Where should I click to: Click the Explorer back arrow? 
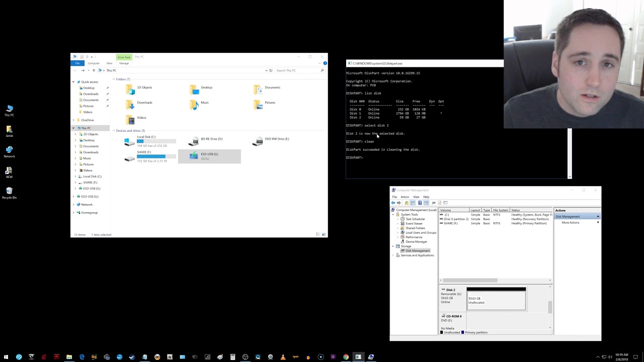76,70
